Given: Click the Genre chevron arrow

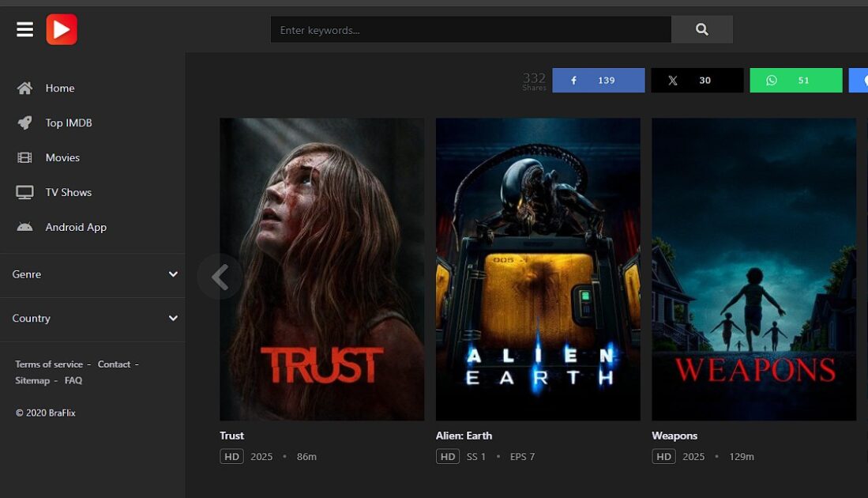Looking at the screenshot, I should pyautogui.click(x=173, y=274).
